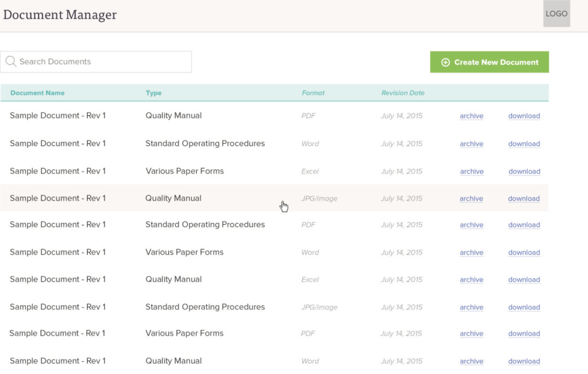The height and width of the screenshot is (374, 588).
Task: Click "JPG/image" format of the Quality Manual row
Action: (x=319, y=198)
